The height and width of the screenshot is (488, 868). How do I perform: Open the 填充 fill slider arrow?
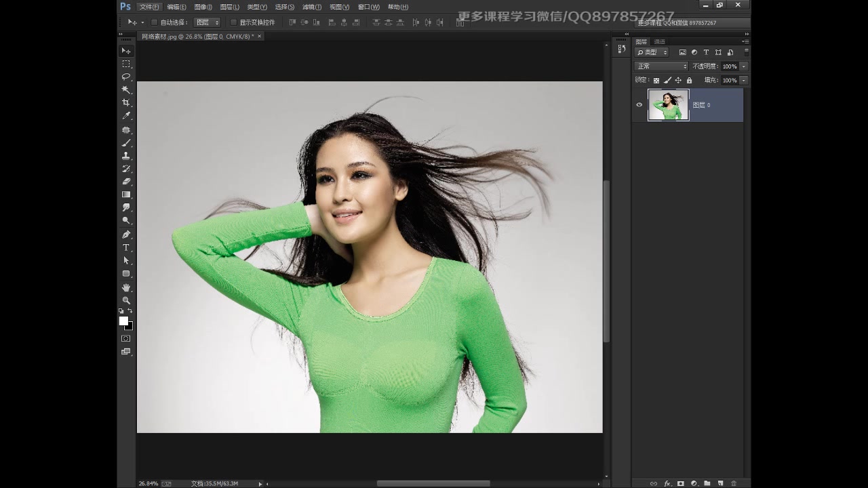click(744, 80)
